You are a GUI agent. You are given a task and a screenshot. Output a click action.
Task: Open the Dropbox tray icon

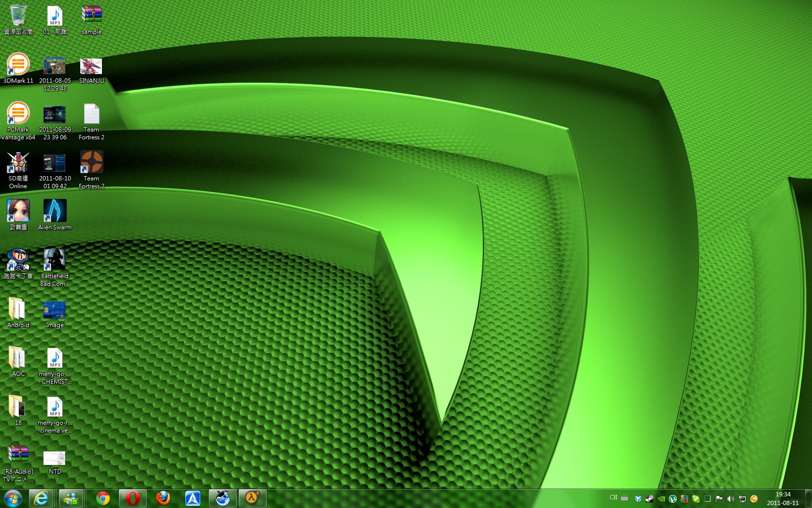point(638,499)
